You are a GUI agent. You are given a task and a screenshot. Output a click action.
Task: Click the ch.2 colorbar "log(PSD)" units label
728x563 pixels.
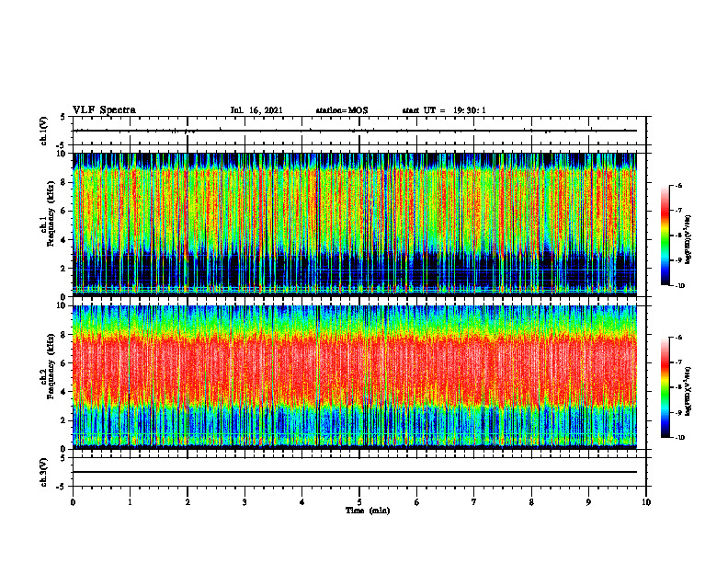point(688,391)
